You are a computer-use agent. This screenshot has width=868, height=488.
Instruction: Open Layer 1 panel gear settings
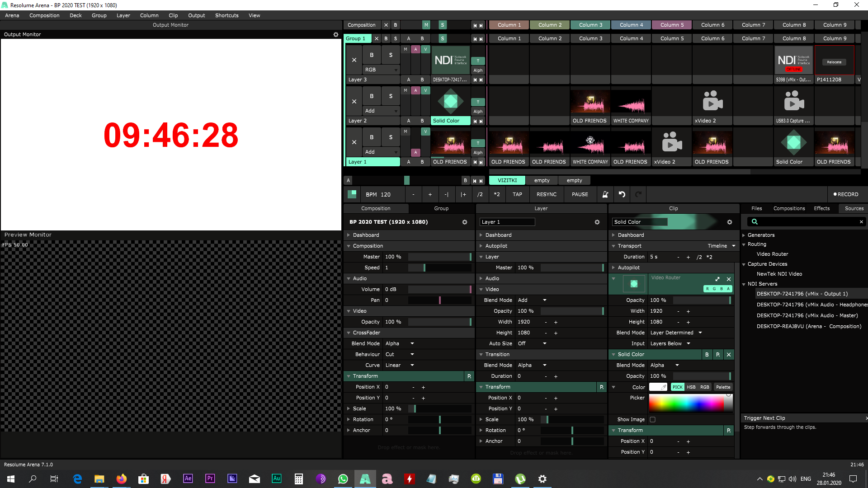[x=597, y=222]
